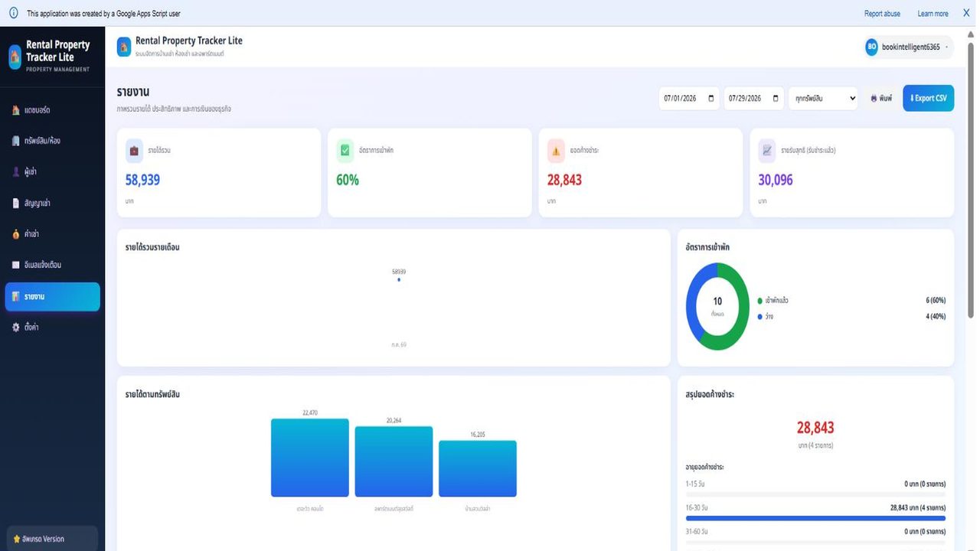This screenshot has height=551, width=980.
Task: Open the email reminders envelope icon
Action: pyautogui.click(x=16, y=265)
